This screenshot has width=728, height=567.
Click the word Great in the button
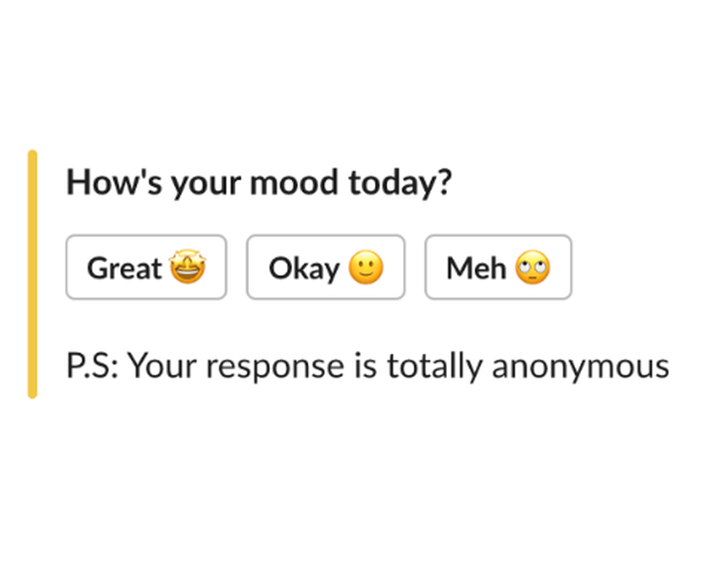click(x=124, y=269)
